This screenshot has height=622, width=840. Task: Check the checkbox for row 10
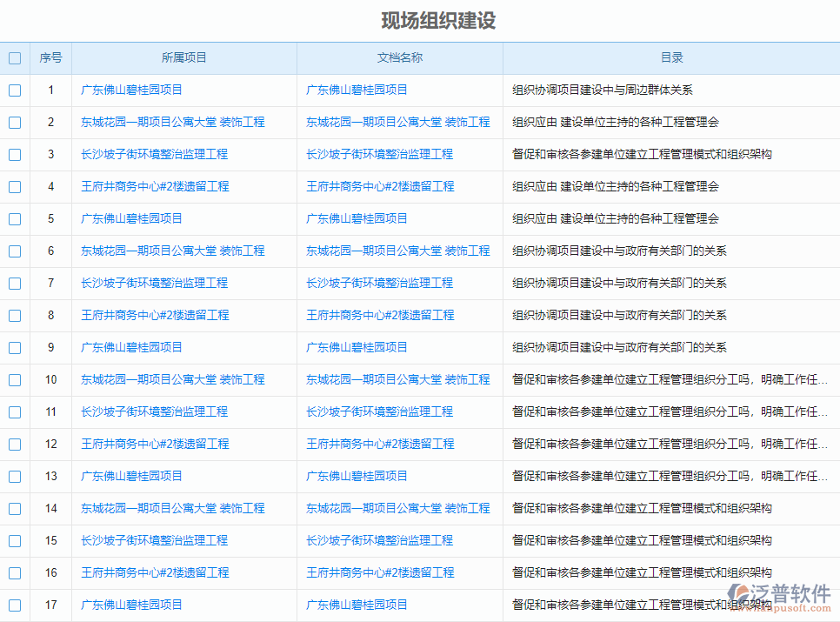(x=14, y=379)
